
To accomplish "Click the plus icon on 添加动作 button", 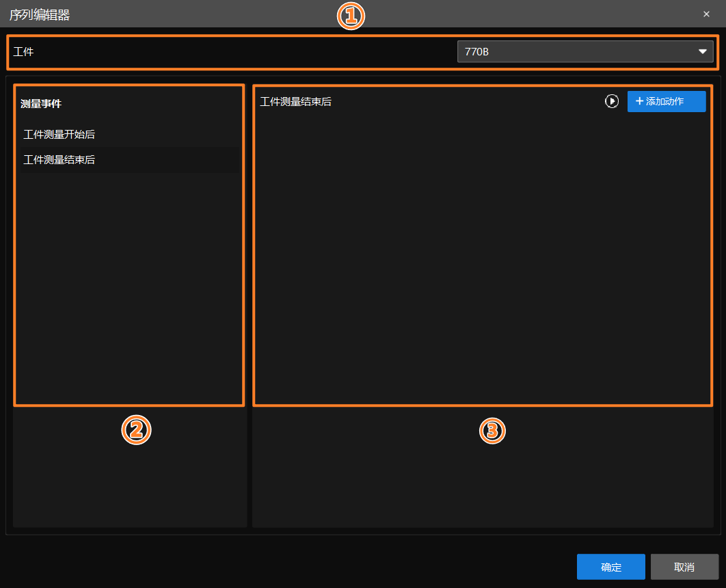I will tap(641, 101).
